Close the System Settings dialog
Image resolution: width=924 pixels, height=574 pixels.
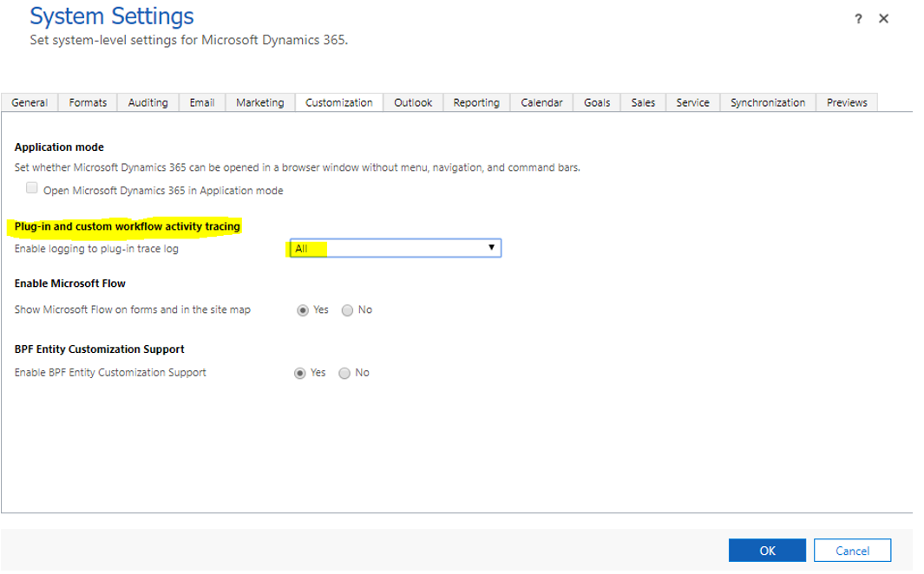pyautogui.click(x=883, y=19)
